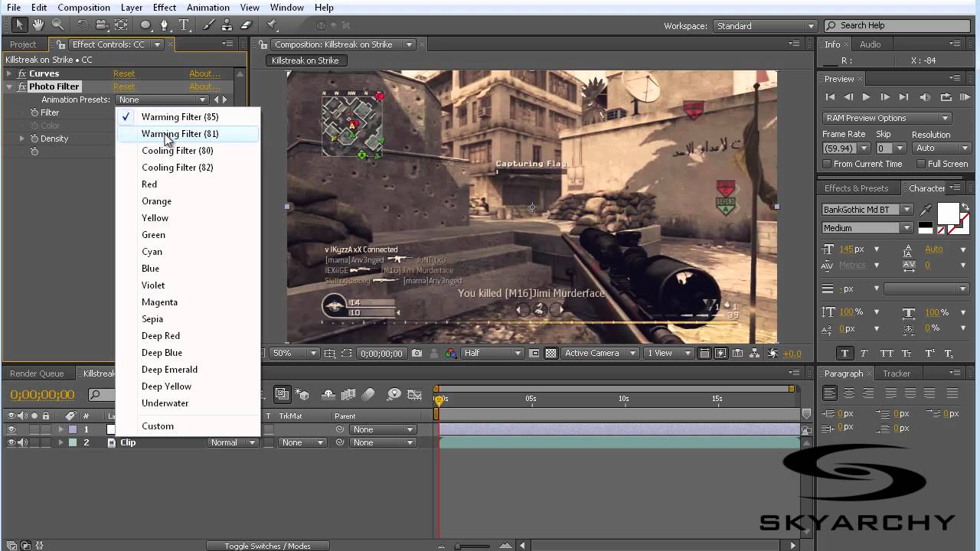This screenshot has height=551, width=980.
Task: Select the Zoom magnifier tool
Action: (x=57, y=25)
